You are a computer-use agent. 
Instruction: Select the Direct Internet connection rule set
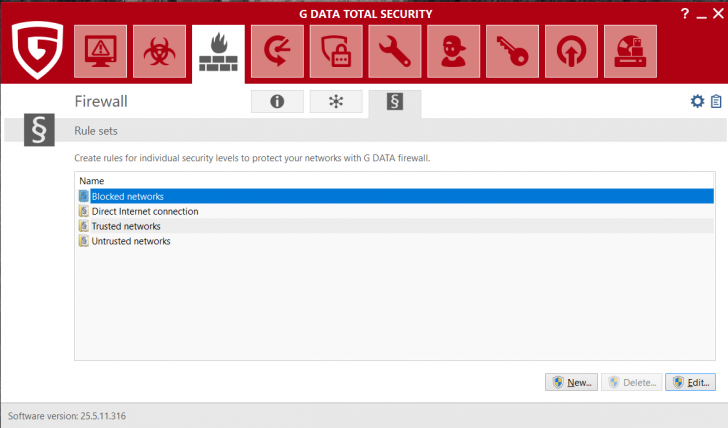(396, 211)
